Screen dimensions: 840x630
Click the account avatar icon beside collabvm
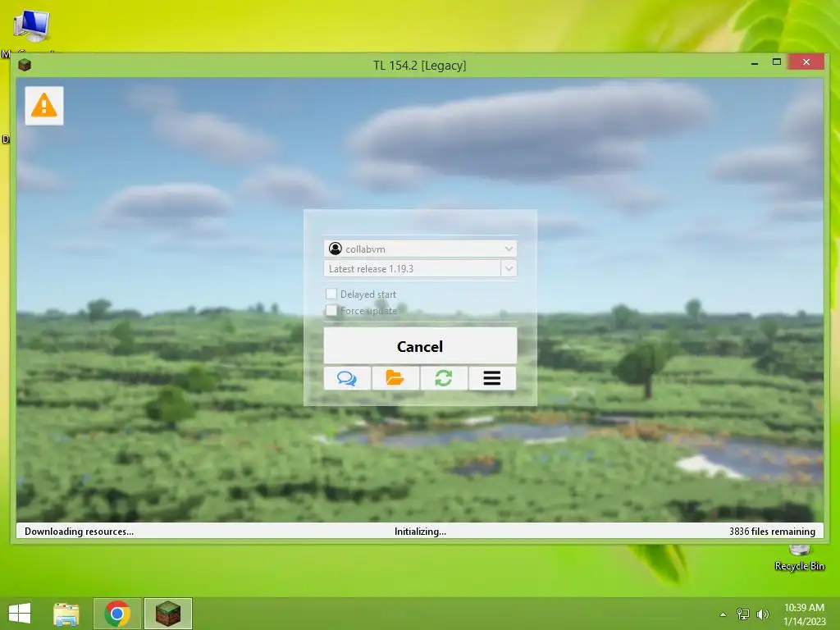tap(336, 249)
